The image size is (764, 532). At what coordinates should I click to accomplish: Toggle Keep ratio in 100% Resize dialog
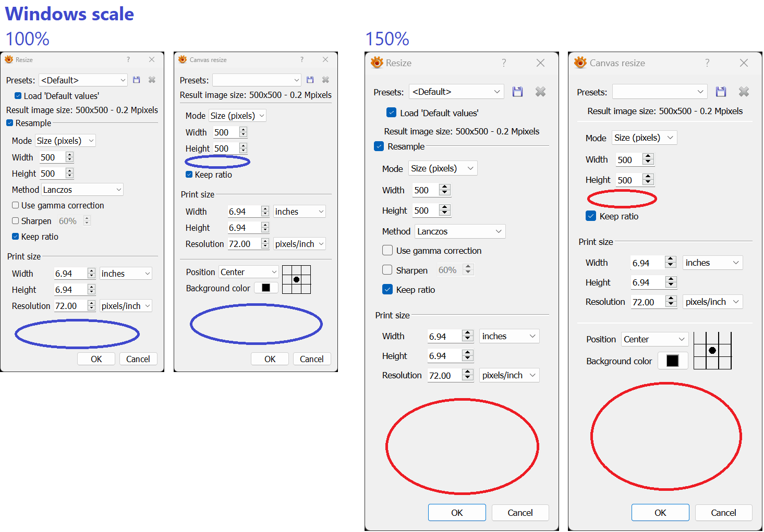coord(16,237)
